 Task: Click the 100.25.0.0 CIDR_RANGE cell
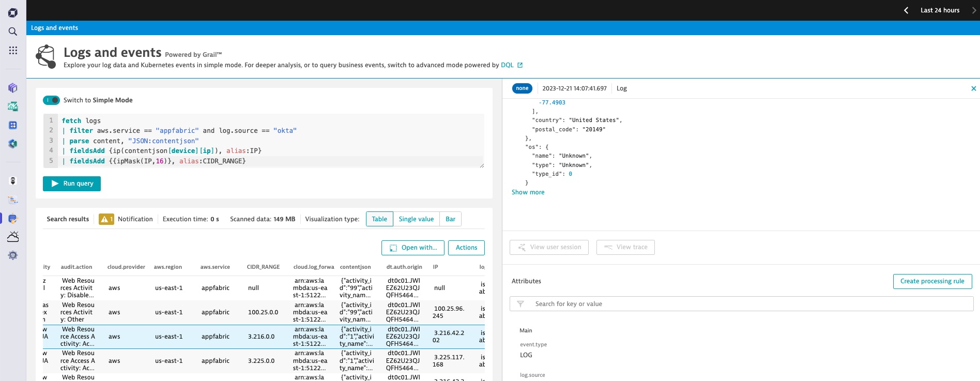(x=263, y=313)
